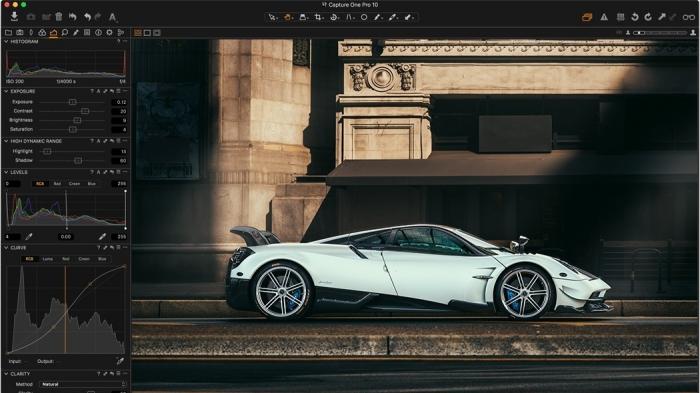The width and height of the screenshot is (700, 393).
Task: Select the Levels Red channel button
Action: tap(57, 184)
